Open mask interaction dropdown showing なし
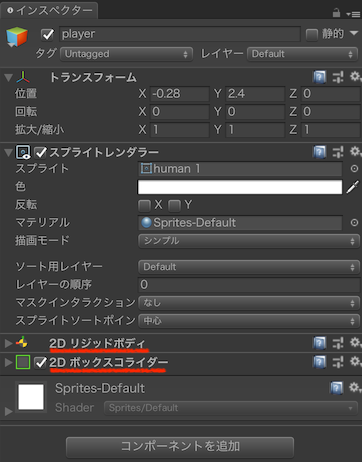The height and width of the screenshot is (462, 362). coord(249,303)
